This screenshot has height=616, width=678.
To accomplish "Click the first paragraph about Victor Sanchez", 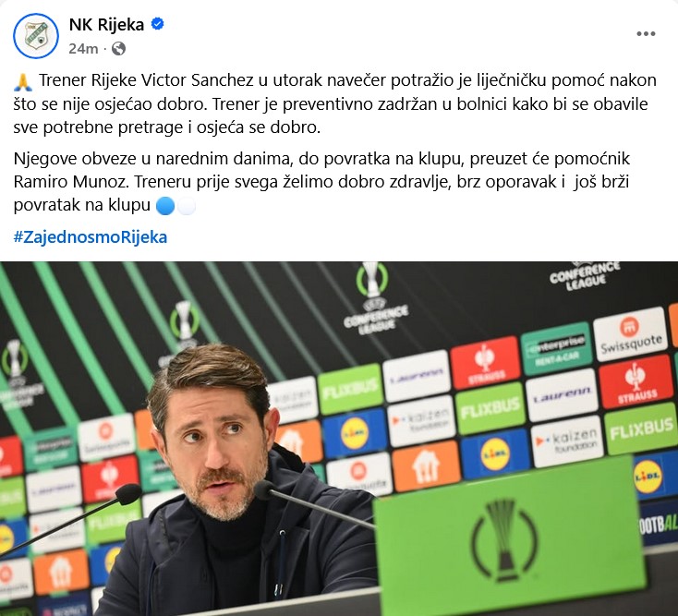I will tap(335, 103).
